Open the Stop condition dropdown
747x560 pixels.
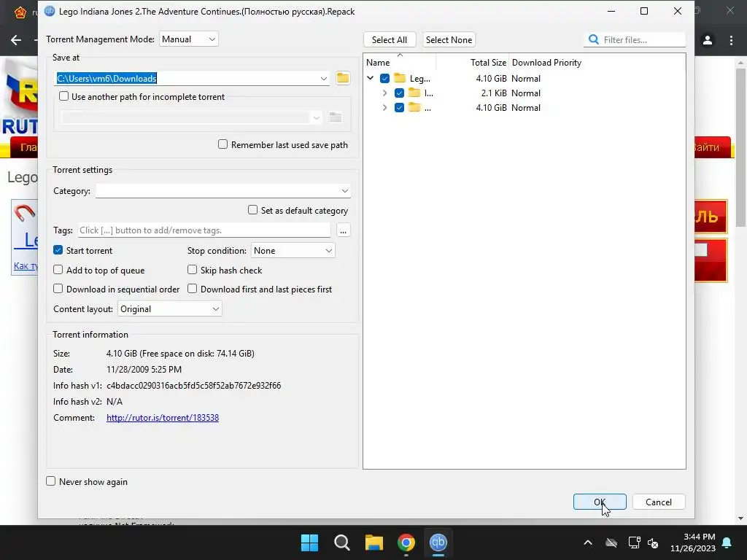pos(293,251)
